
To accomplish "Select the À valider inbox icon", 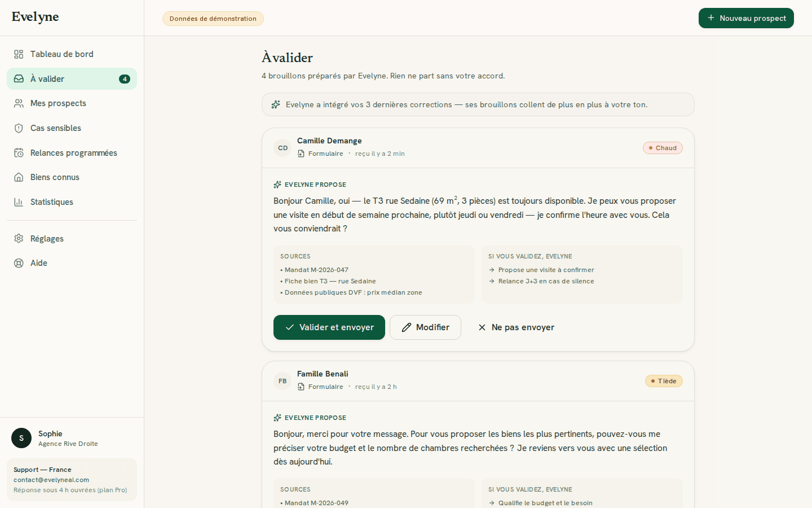I will (19, 79).
